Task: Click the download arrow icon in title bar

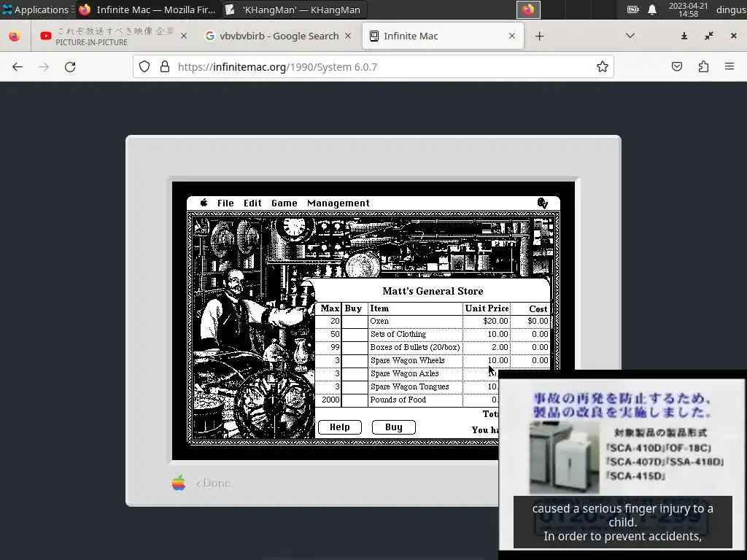Action: (684, 36)
